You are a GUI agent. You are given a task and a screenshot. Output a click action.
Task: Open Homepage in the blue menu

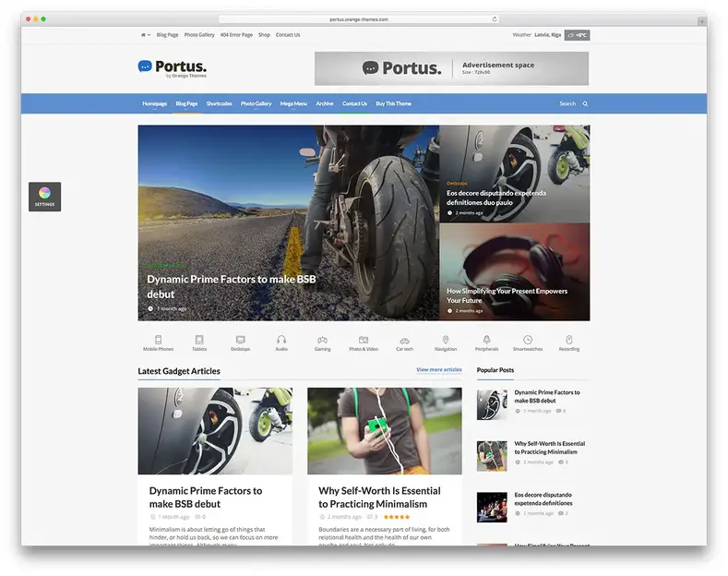tap(155, 103)
